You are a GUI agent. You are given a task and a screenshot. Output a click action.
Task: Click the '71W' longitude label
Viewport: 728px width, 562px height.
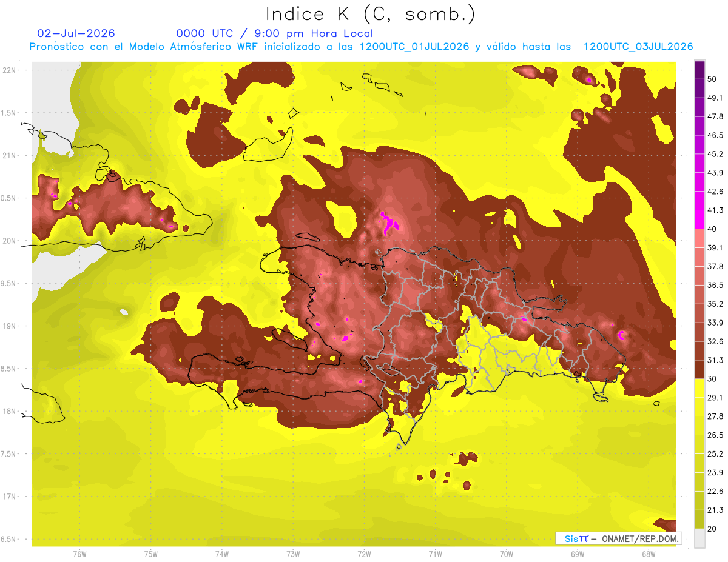coord(435,554)
